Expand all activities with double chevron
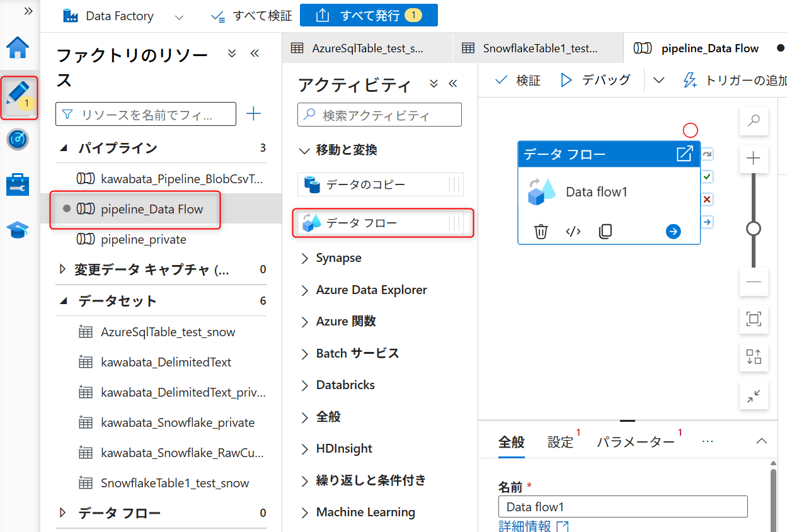The height and width of the screenshot is (532, 787). (434, 84)
